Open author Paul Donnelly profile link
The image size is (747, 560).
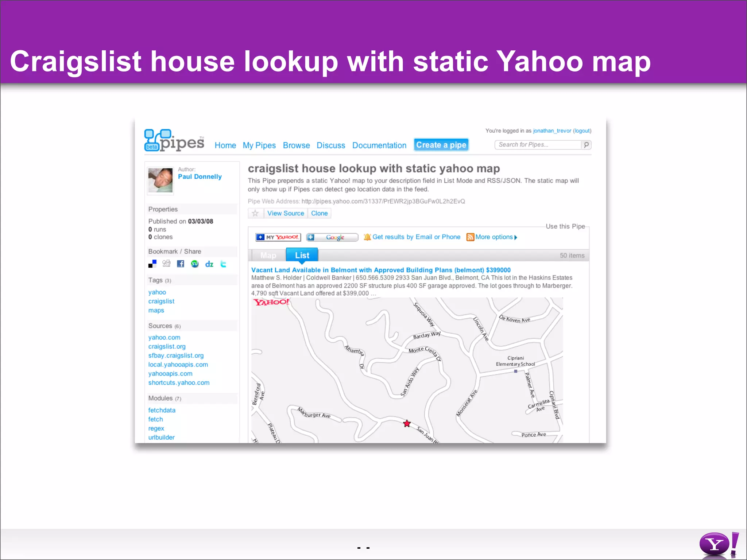click(x=200, y=176)
